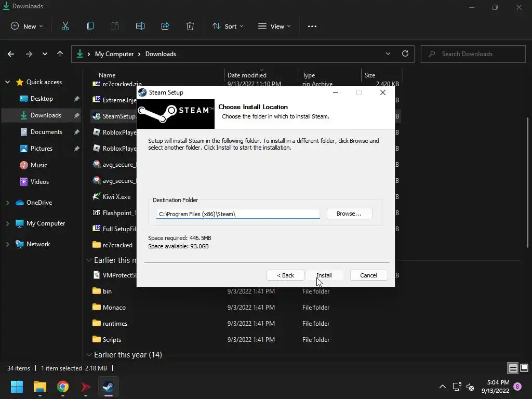Image resolution: width=532 pixels, height=399 pixels.
Task: Click the Size column header
Action: pos(370,75)
